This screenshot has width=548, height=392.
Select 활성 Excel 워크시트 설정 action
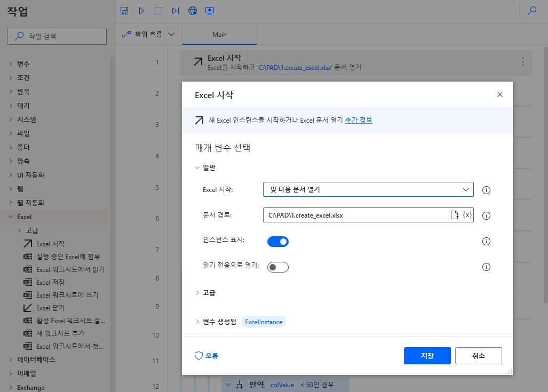64,321
